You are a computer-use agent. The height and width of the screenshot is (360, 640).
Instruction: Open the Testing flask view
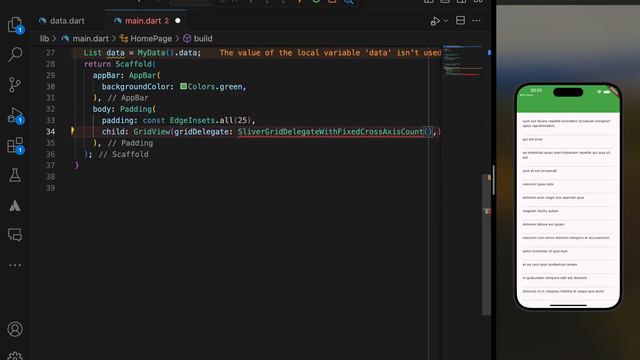tap(15, 176)
